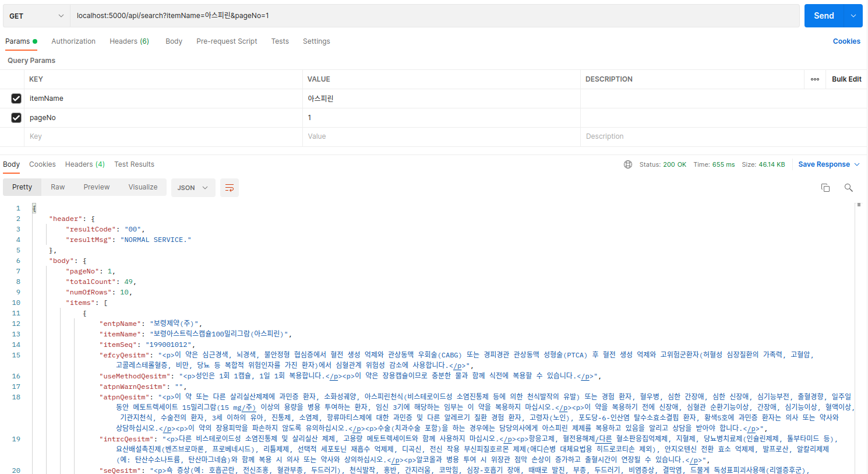Open the Settings tab
This screenshot has height=474, width=868.
[x=316, y=41]
